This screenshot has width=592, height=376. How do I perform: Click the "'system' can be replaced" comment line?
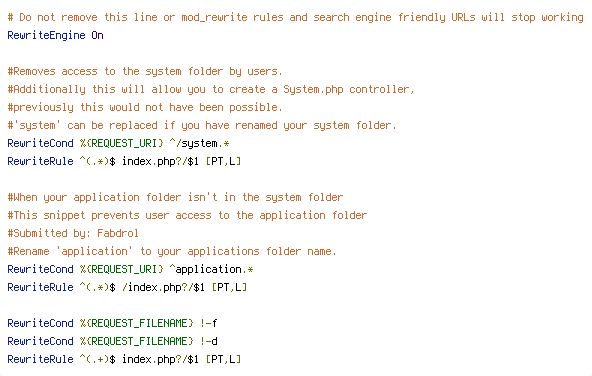click(x=202, y=125)
